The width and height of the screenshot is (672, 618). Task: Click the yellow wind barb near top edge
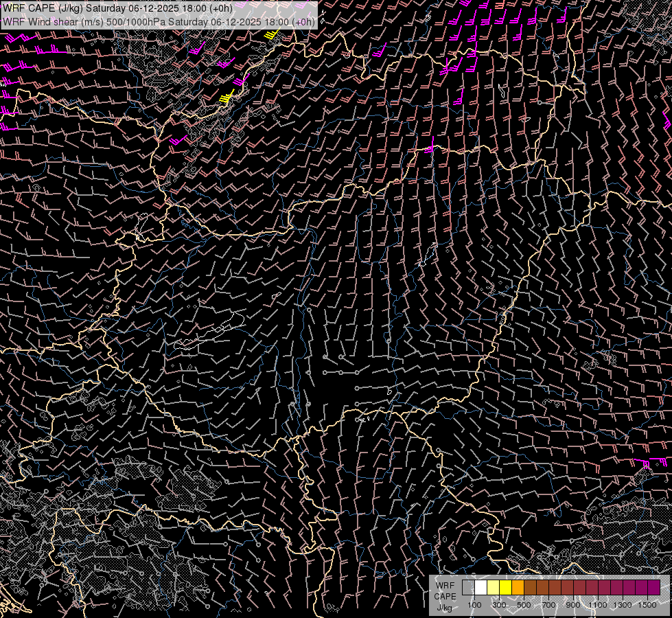click(272, 35)
